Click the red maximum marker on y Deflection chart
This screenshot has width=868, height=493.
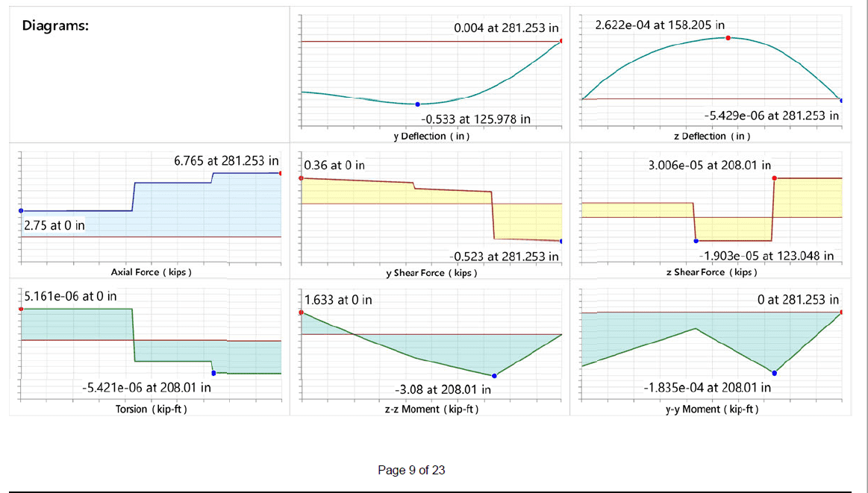(561, 42)
